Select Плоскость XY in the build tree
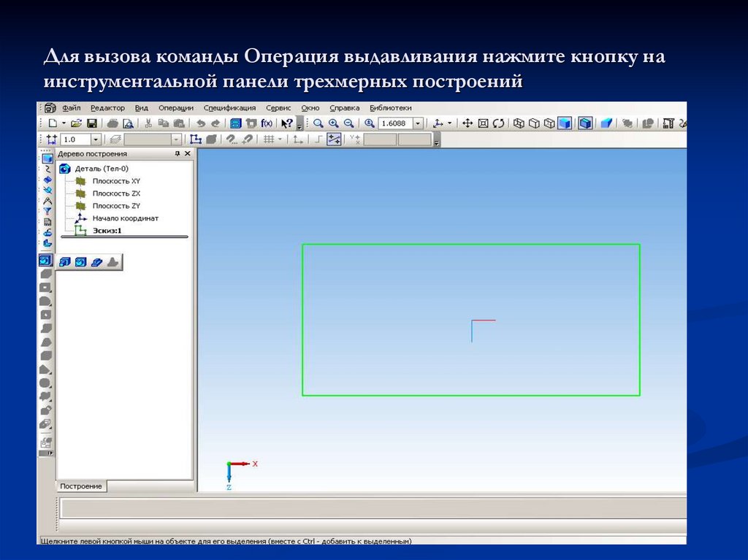 [116, 181]
